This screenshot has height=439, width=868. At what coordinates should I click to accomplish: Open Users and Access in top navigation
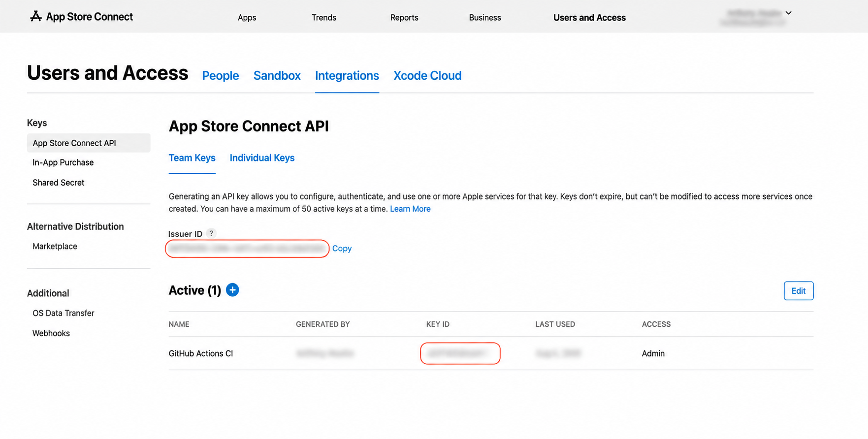point(589,17)
